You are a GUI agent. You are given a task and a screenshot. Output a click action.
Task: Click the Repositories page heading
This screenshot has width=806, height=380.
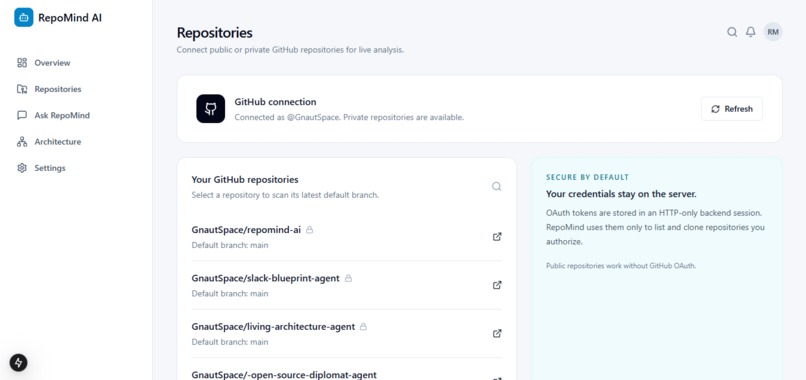tap(214, 32)
